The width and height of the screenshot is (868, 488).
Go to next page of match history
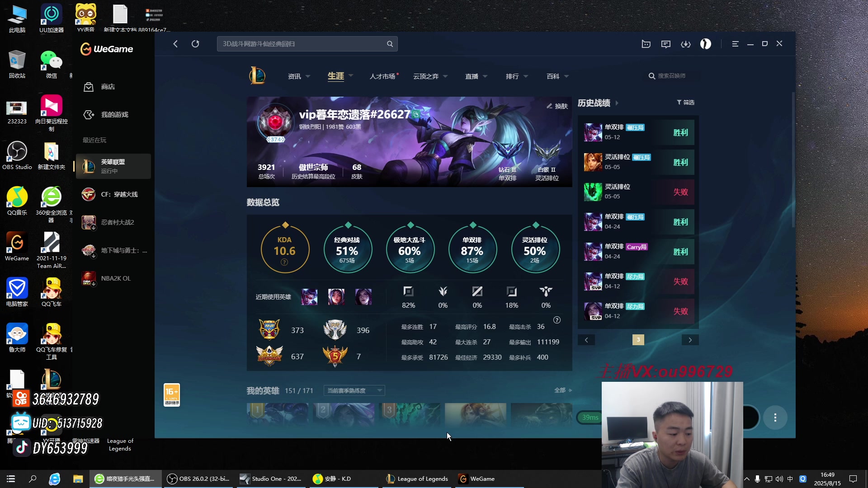(x=690, y=340)
